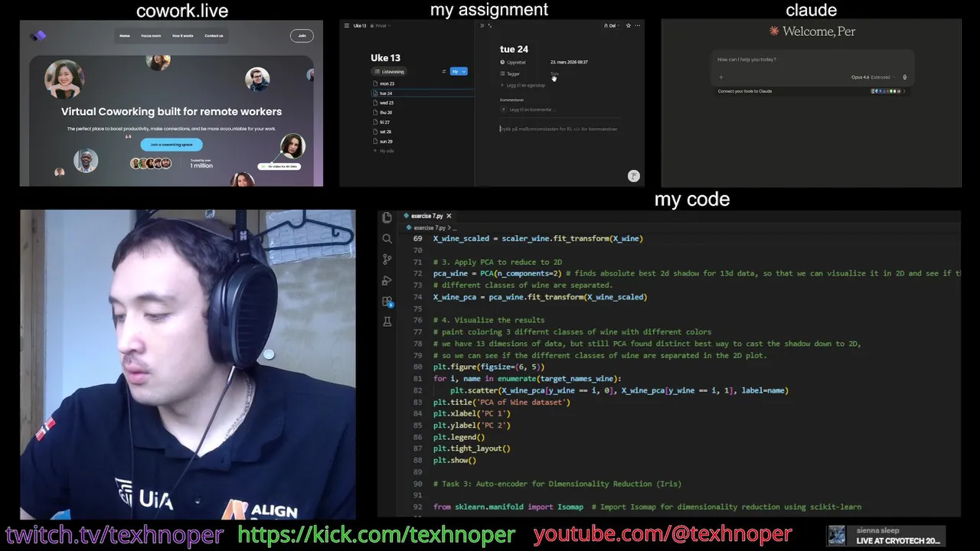This screenshot has height=551, width=980.
Task: Open the VS Code Extensions icon
Action: click(x=387, y=302)
